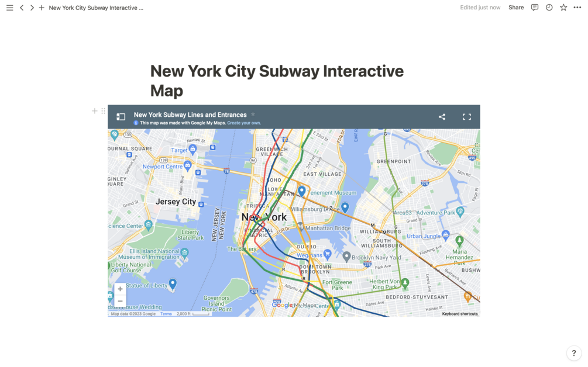Click the Liberty State Park label

click(x=191, y=235)
